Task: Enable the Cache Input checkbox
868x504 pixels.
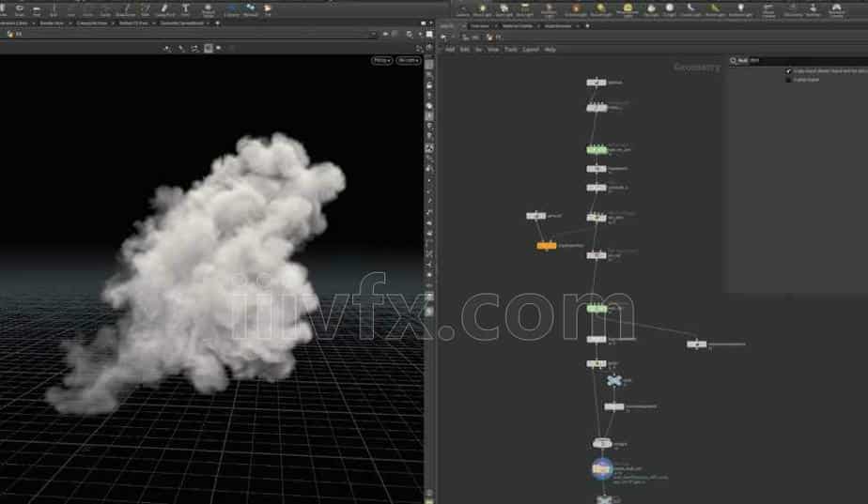Action: click(x=788, y=80)
